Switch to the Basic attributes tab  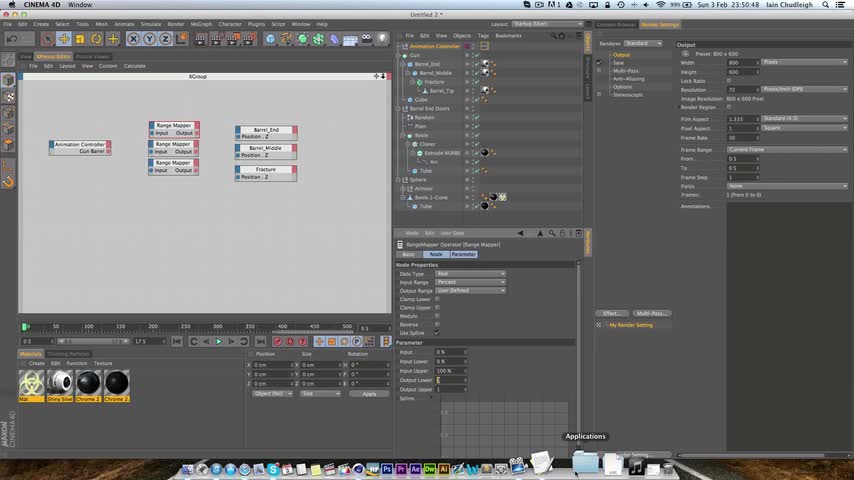click(x=408, y=254)
